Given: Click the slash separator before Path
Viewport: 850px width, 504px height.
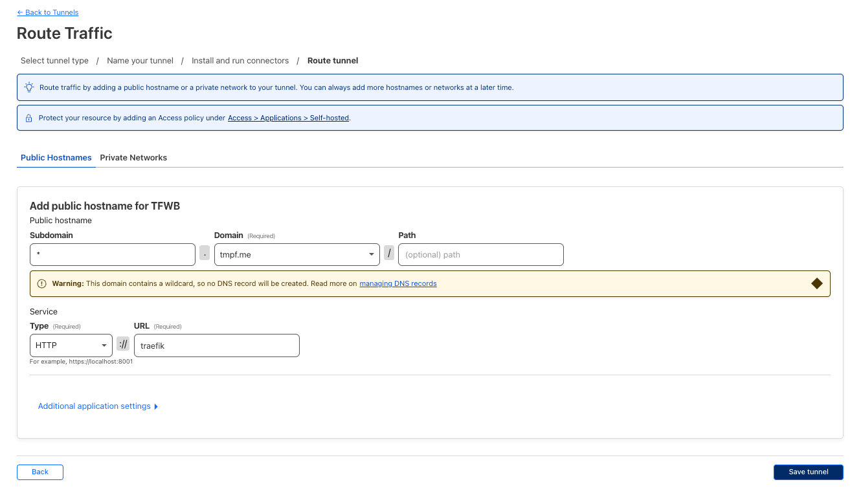Looking at the screenshot, I should pyautogui.click(x=389, y=254).
